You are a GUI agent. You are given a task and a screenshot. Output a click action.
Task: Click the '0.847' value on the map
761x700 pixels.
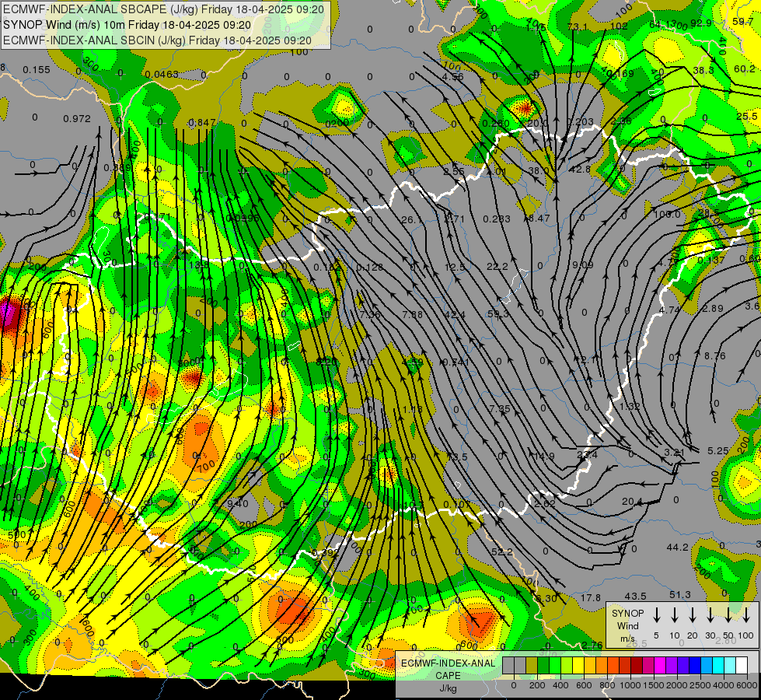[202, 122]
